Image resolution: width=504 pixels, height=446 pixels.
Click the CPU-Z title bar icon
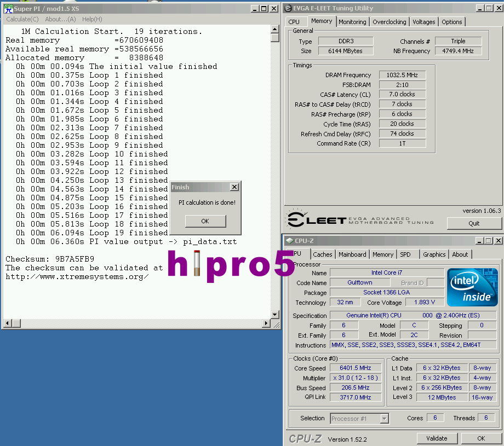pos(290,240)
